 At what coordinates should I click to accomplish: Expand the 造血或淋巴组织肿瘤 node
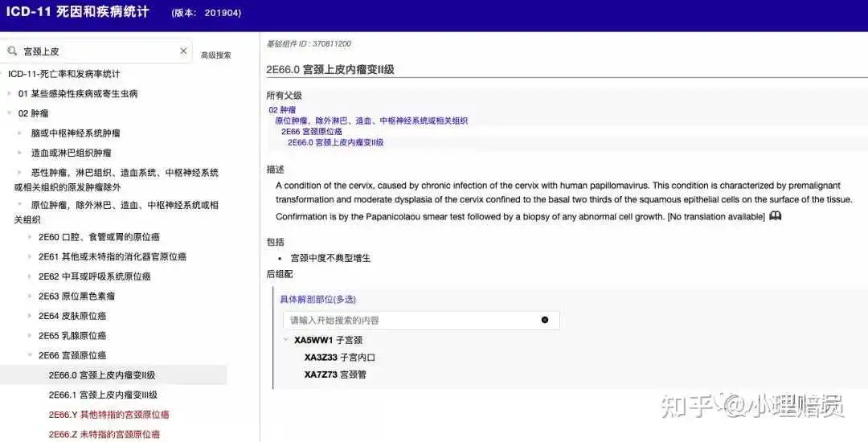coord(20,153)
